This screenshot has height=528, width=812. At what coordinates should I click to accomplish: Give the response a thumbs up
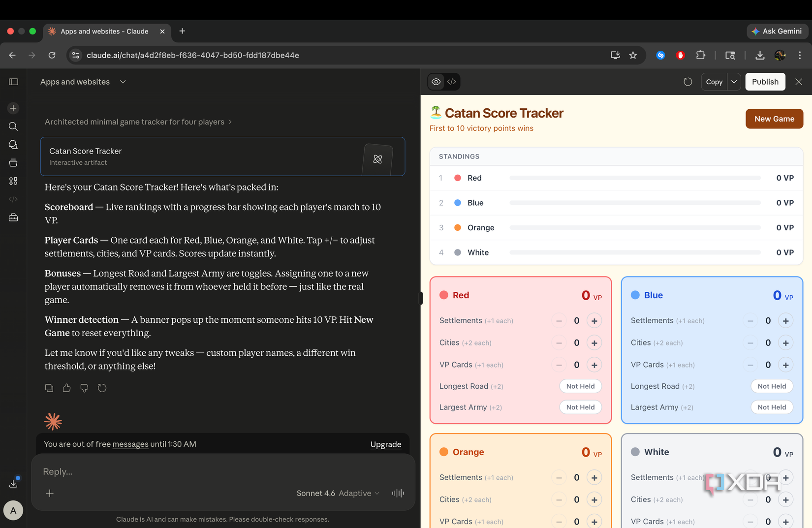pos(67,388)
